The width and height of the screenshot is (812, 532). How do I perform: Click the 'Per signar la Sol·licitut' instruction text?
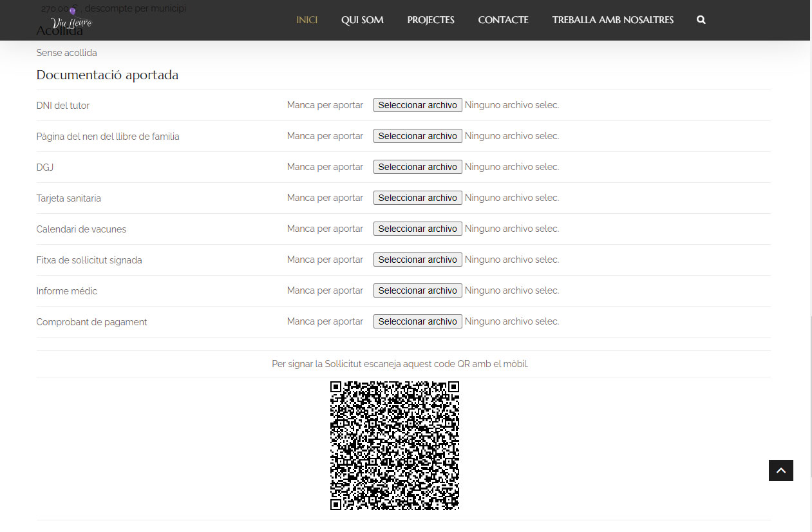coord(400,364)
